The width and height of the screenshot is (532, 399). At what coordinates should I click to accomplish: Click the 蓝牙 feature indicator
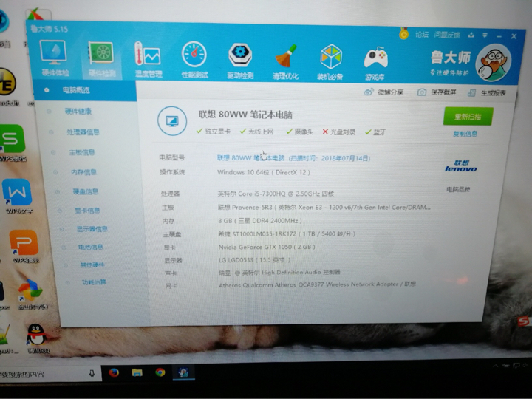tap(375, 132)
